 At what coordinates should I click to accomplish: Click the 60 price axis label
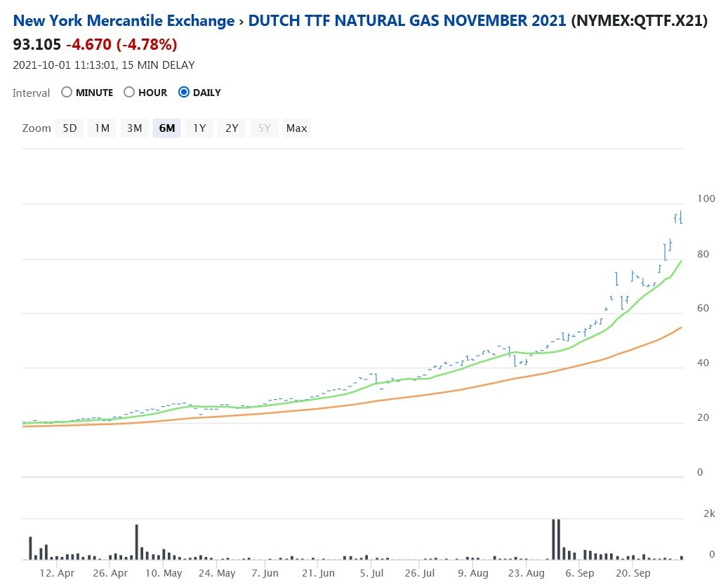[x=703, y=309]
